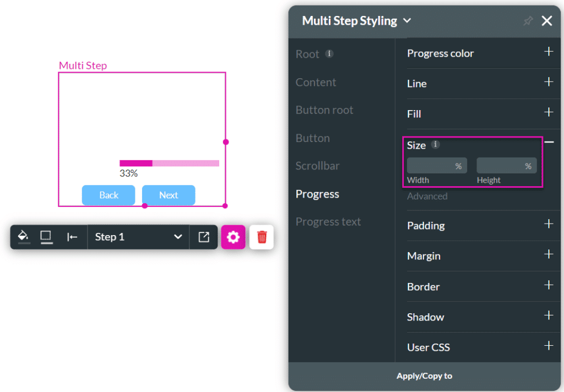Click the Apply/Copy to button

point(425,376)
